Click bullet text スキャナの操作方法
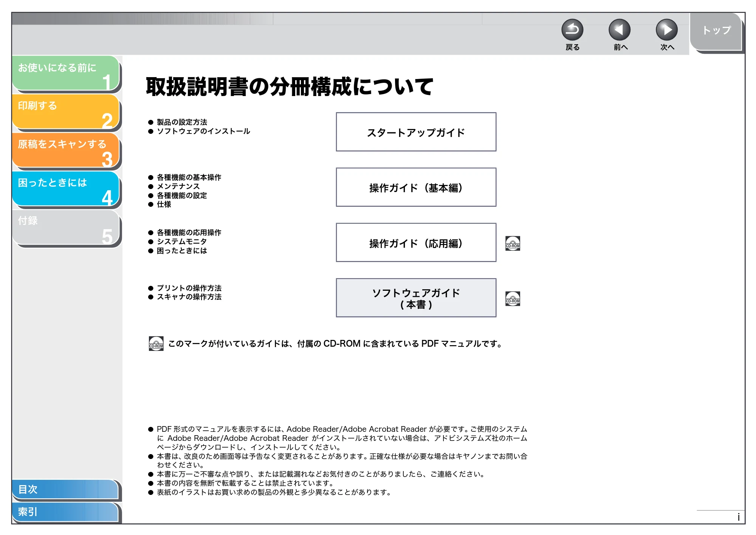 coord(189,297)
